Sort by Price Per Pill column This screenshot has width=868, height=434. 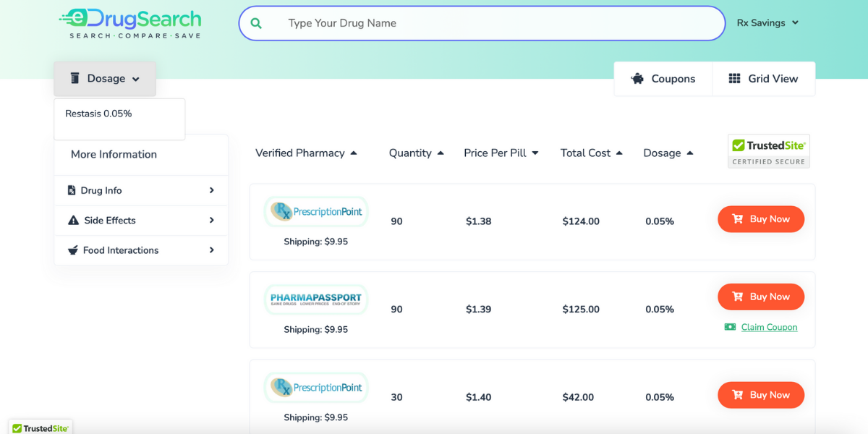pyautogui.click(x=501, y=153)
